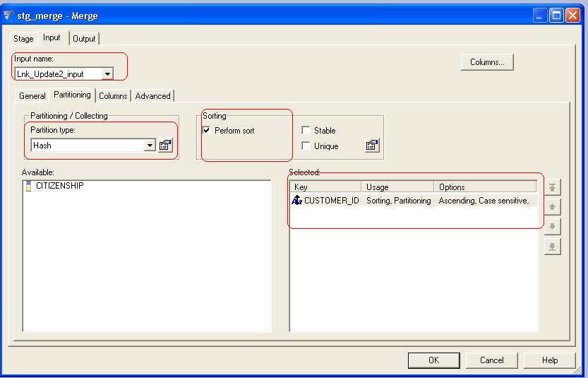The image size is (588, 378).
Task: Open partition type properties icon beside Hash
Action: coord(165,146)
